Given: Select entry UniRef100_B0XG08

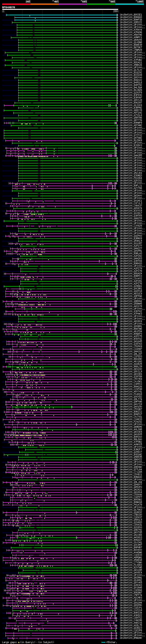Looking at the screenshot, I should click(x=131, y=75).
